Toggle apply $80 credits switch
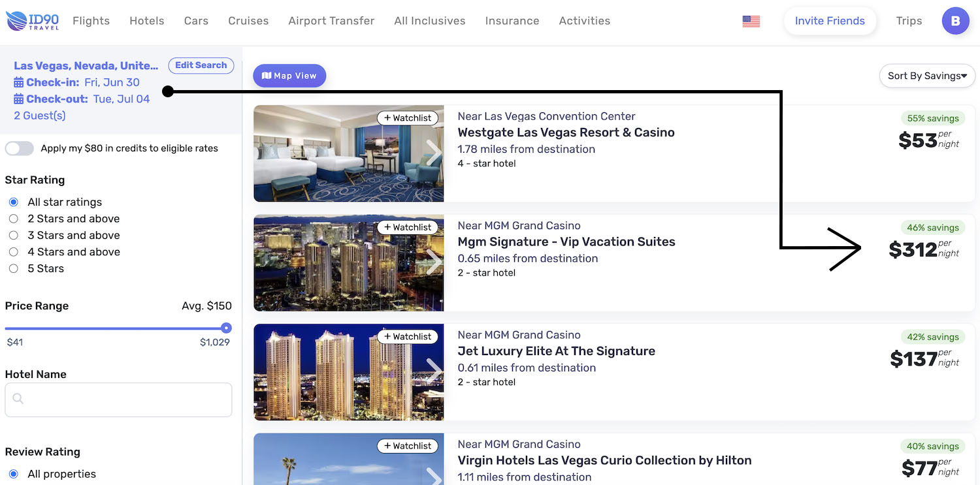Viewport: 980px width, 485px height. tap(19, 148)
